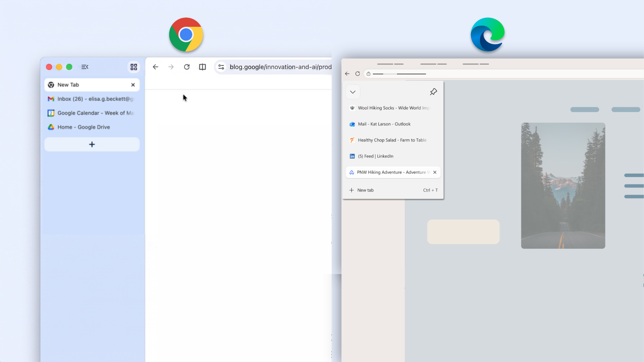Pin the Edge vertical tabs panel

433,92
